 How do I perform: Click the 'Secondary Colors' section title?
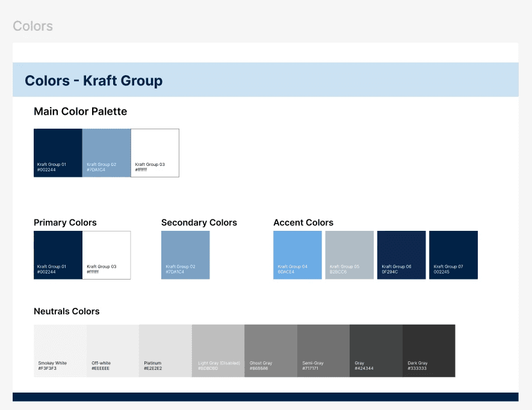(199, 222)
